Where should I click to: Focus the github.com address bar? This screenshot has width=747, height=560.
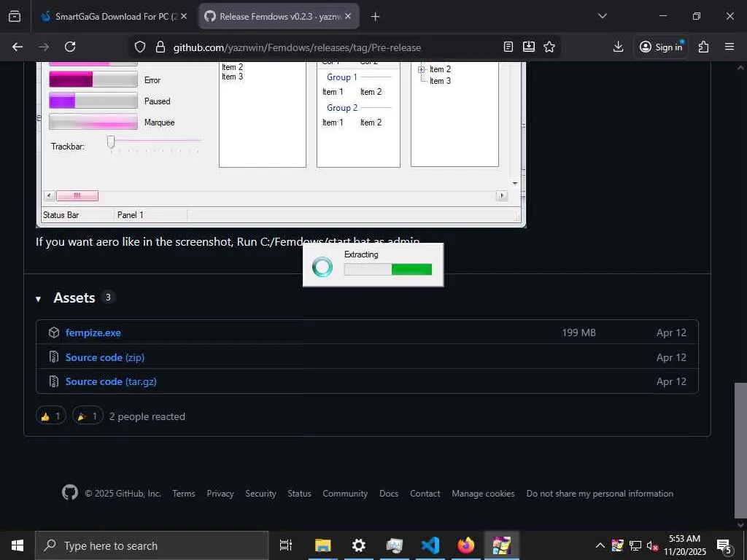click(297, 47)
